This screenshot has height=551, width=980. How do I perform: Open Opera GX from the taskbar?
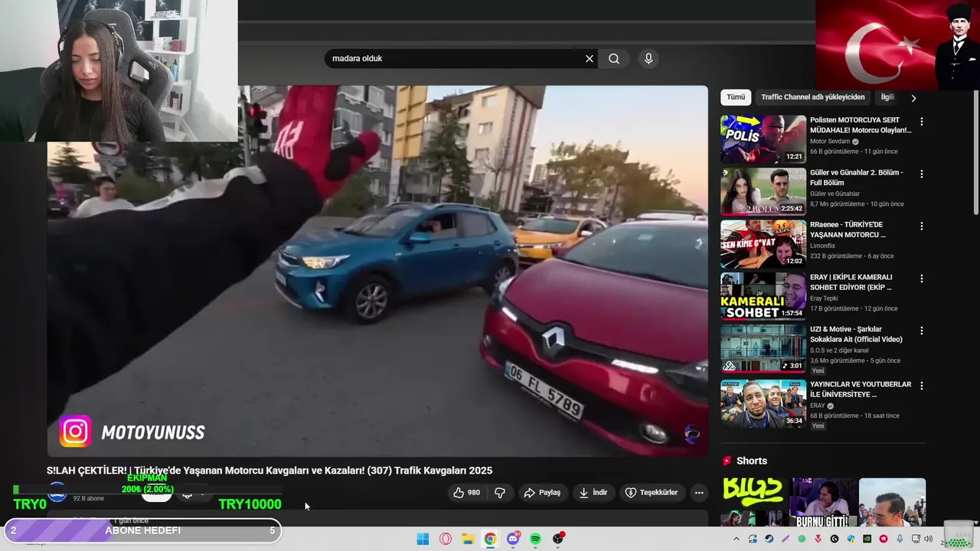click(446, 539)
